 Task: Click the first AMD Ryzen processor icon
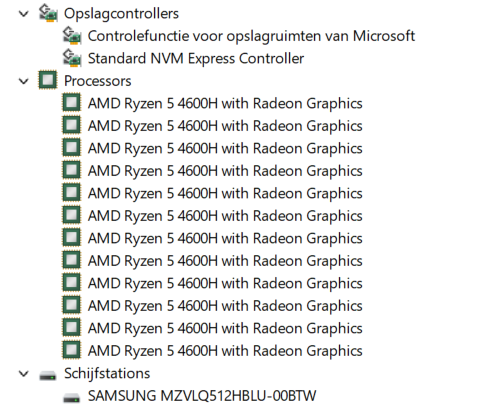(72, 102)
